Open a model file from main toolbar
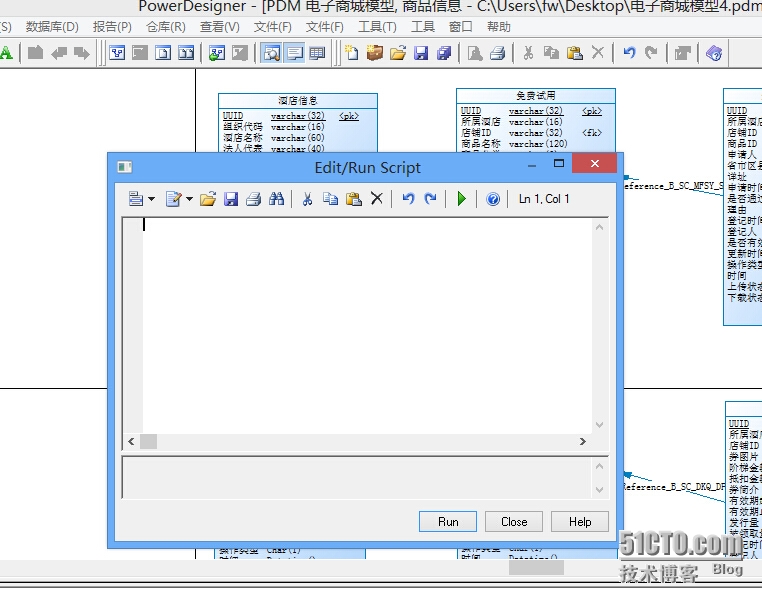Image resolution: width=762 pixels, height=602 pixels. tap(398, 52)
